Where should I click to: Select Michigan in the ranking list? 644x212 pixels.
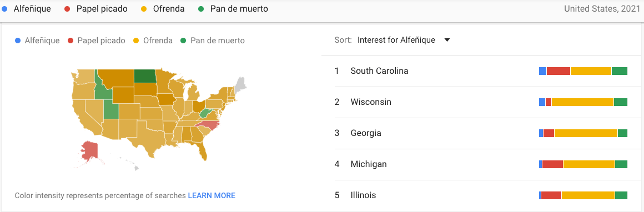(481, 164)
